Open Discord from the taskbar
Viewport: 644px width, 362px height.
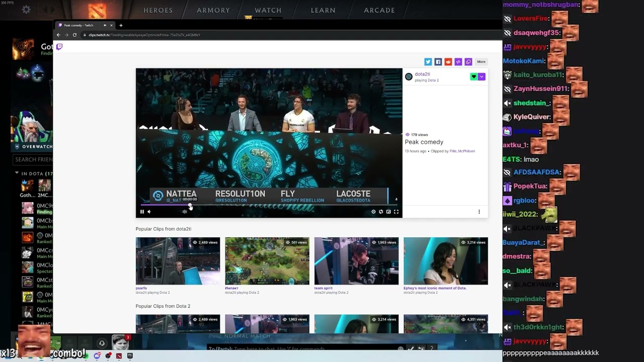97,355
